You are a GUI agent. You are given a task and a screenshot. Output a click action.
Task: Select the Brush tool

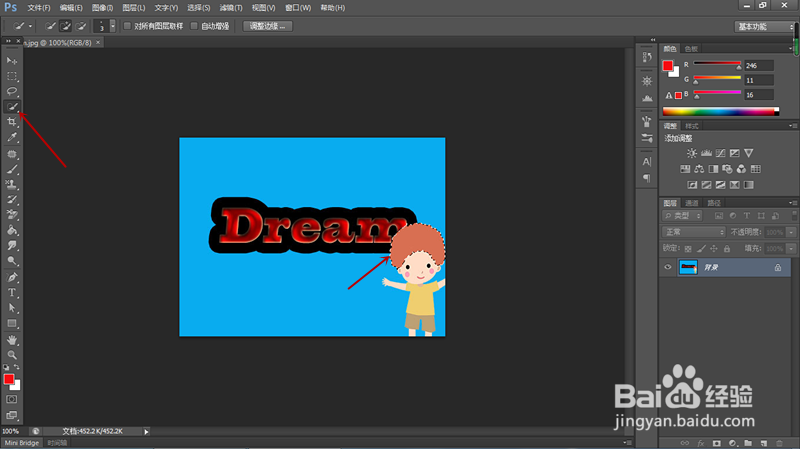[12, 169]
